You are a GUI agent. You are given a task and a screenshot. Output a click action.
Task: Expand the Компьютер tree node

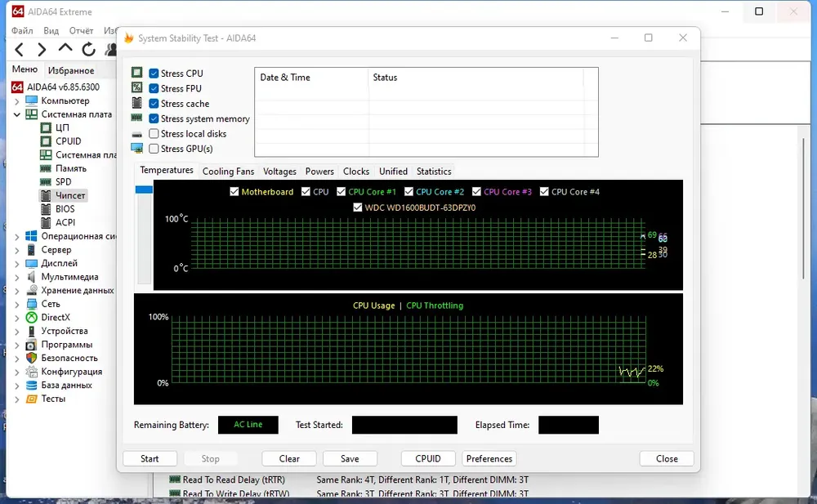point(16,101)
